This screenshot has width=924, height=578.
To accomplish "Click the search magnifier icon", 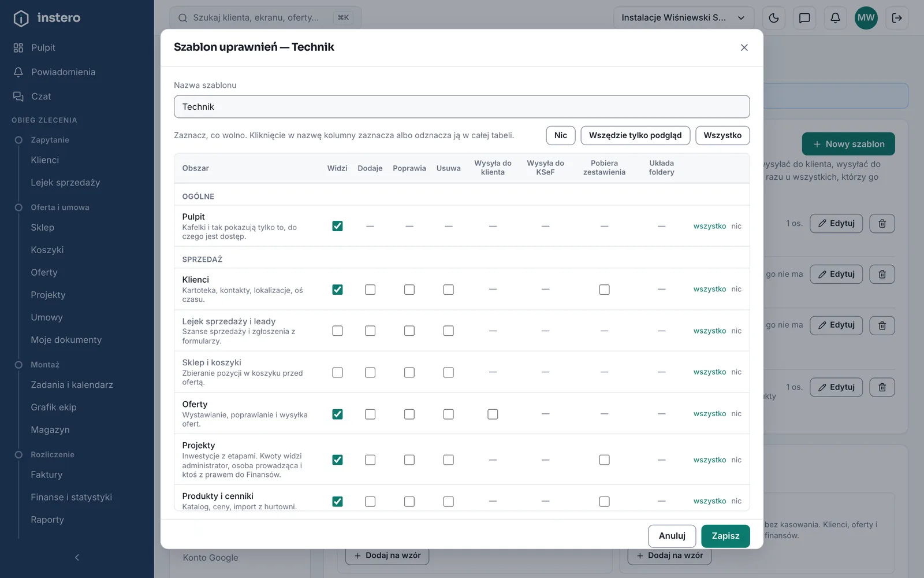I will [x=182, y=18].
